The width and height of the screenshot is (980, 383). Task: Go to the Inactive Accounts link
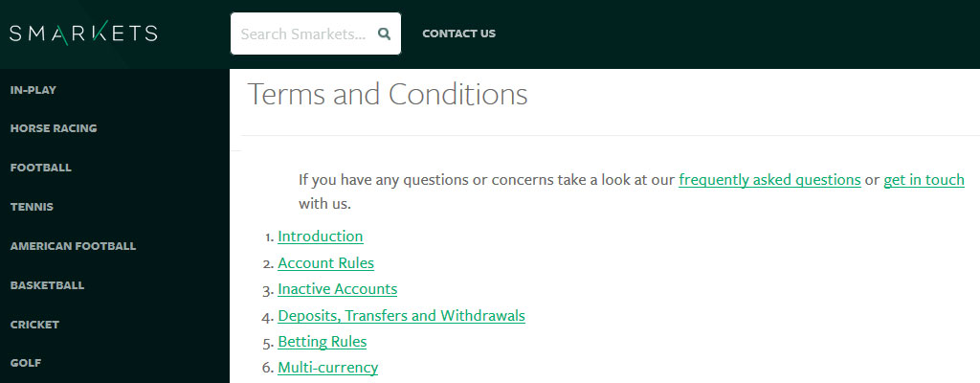click(338, 290)
